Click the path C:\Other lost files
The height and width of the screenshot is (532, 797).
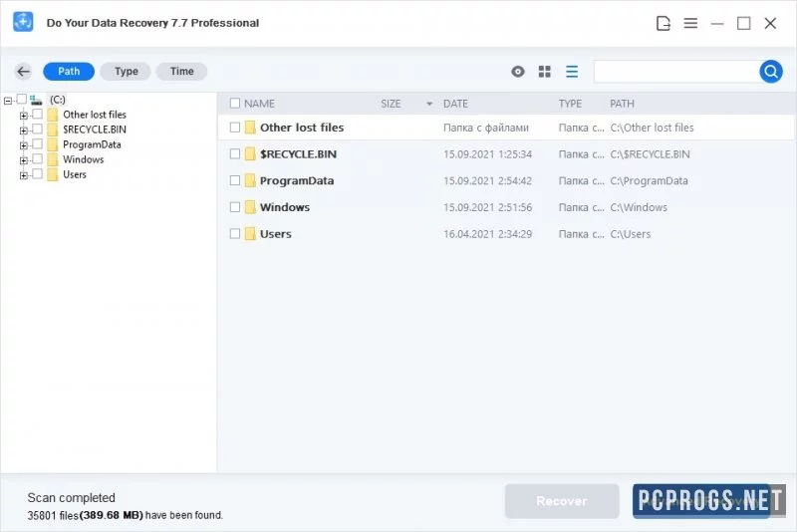pyautogui.click(x=652, y=129)
